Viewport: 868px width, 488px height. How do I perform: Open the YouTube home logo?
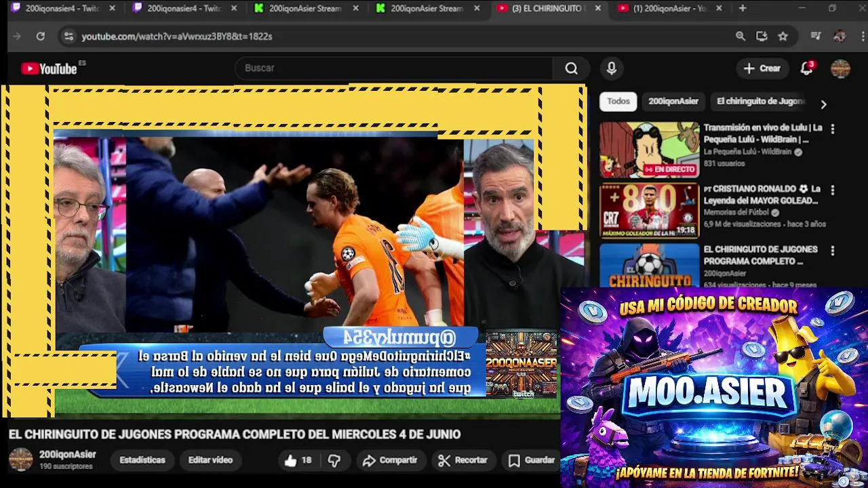[49, 68]
